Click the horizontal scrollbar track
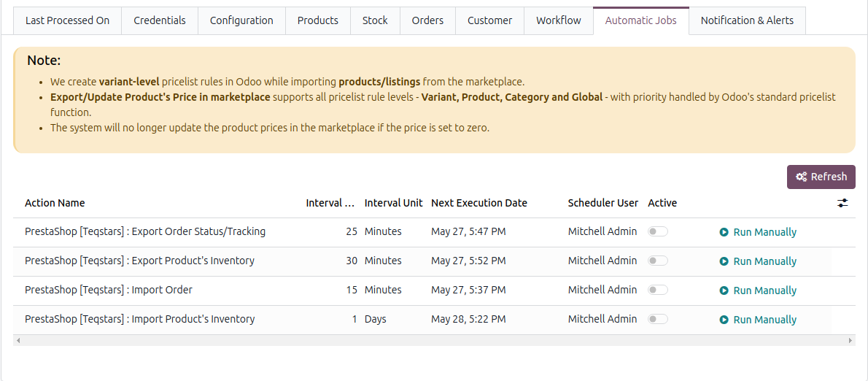 434,341
